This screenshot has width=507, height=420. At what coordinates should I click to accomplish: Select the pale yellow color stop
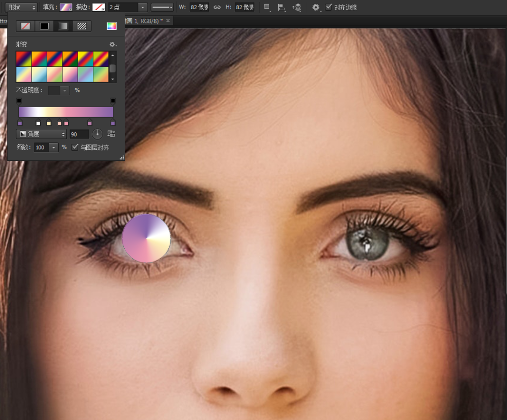tap(49, 123)
